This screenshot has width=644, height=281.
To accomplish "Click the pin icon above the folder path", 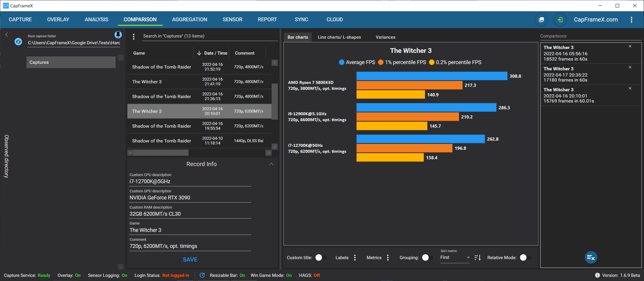I will click(118, 35).
